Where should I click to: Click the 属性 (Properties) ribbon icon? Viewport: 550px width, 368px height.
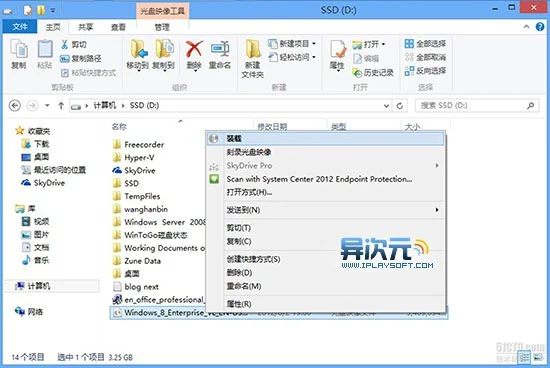pos(337,55)
